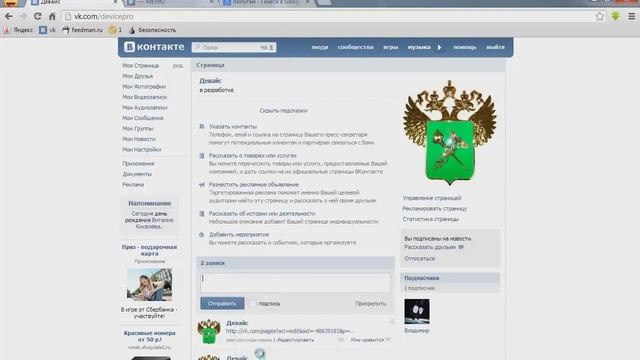Viewport: 640px width, 360px height.
Task: Click the eagle coat of arms page avatar
Action: coord(449,133)
